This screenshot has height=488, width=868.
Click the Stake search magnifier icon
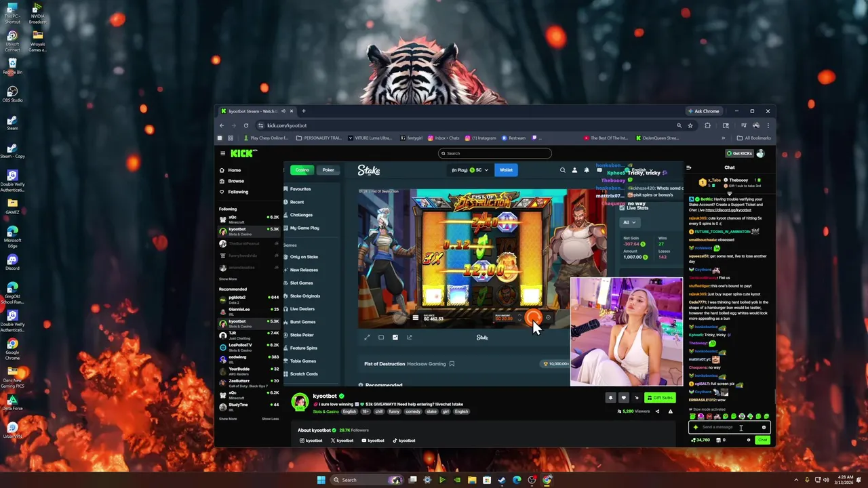tap(562, 170)
